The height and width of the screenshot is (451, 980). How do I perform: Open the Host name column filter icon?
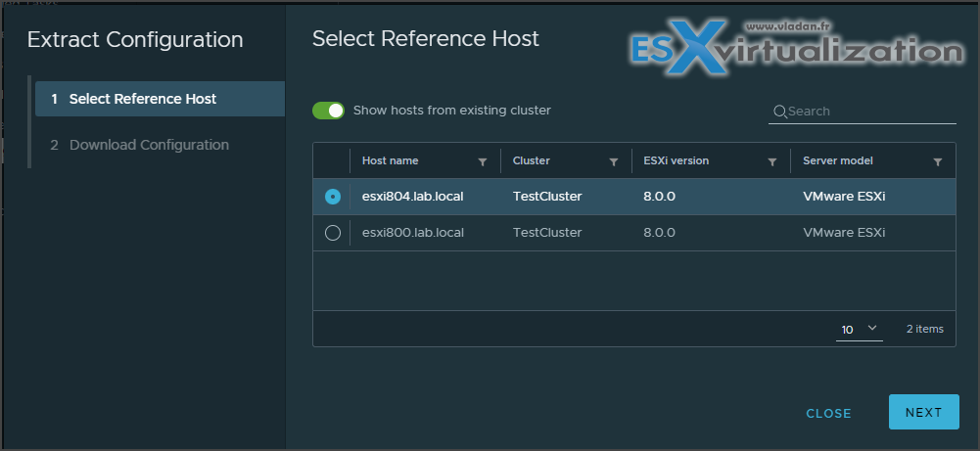click(x=483, y=161)
